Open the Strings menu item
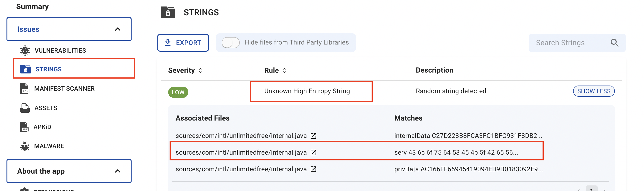 [48, 69]
